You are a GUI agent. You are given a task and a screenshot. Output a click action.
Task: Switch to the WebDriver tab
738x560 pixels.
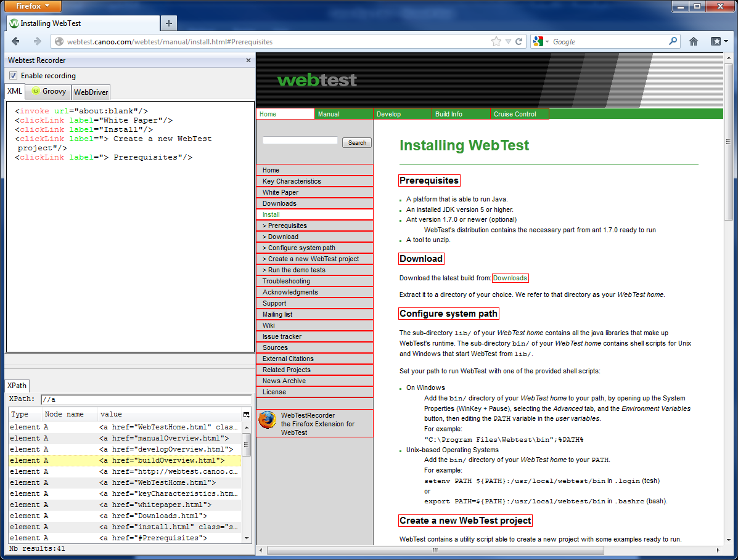91,92
